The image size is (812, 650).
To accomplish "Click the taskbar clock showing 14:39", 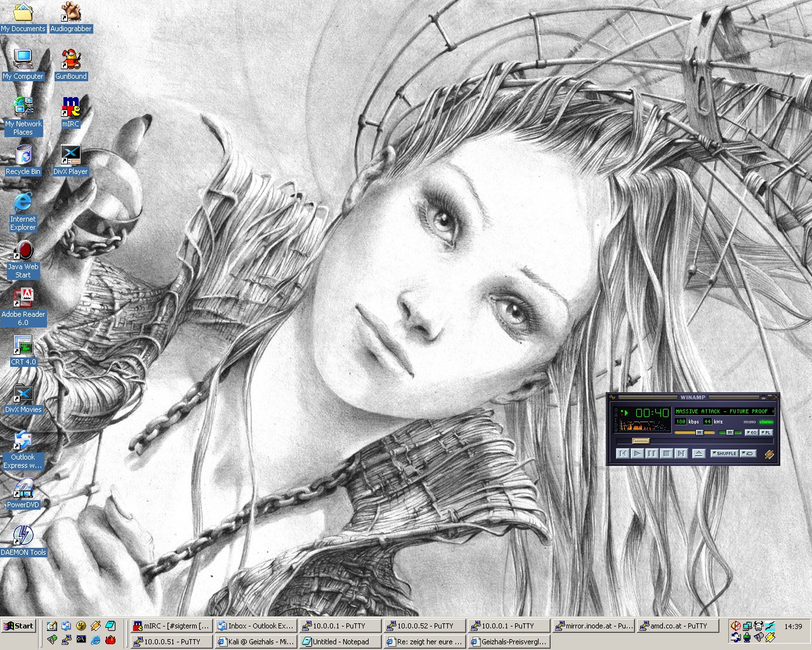I will coord(793,627).
